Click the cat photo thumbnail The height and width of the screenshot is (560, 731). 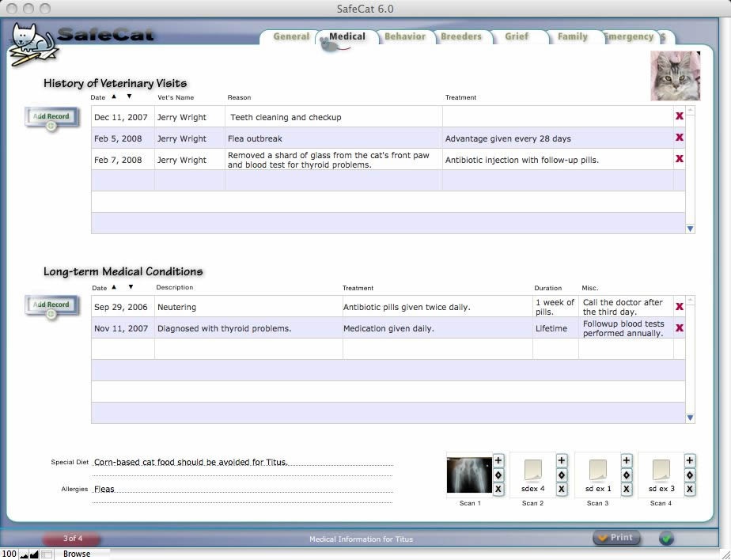tap(675, 76)
